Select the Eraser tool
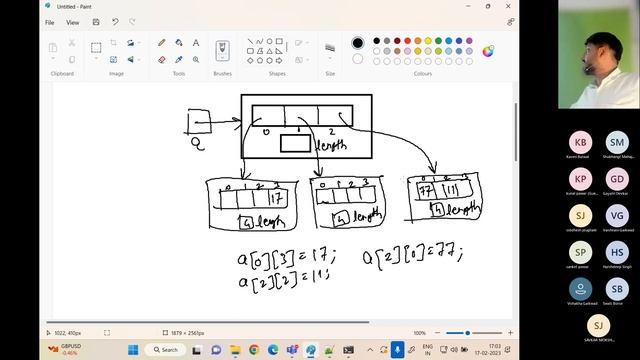This screenshot has width=640, height=360. (x=162, y=60)
